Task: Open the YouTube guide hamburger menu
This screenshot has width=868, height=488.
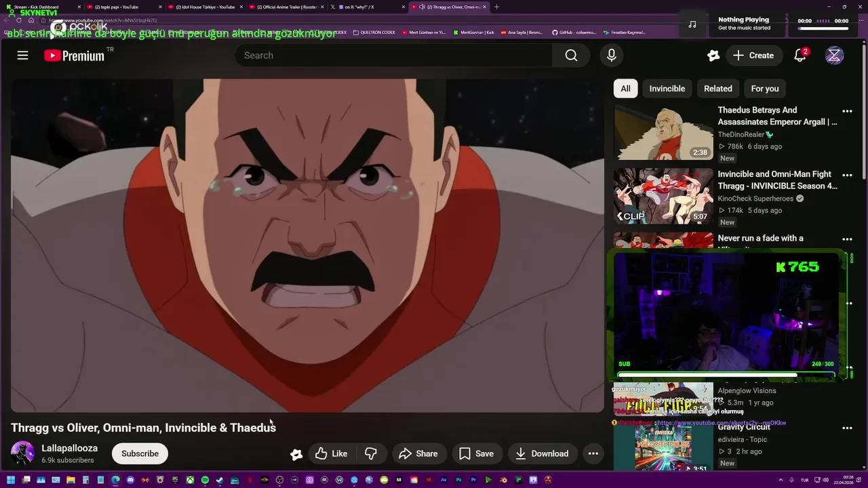Action: click(x=22, y=56)
